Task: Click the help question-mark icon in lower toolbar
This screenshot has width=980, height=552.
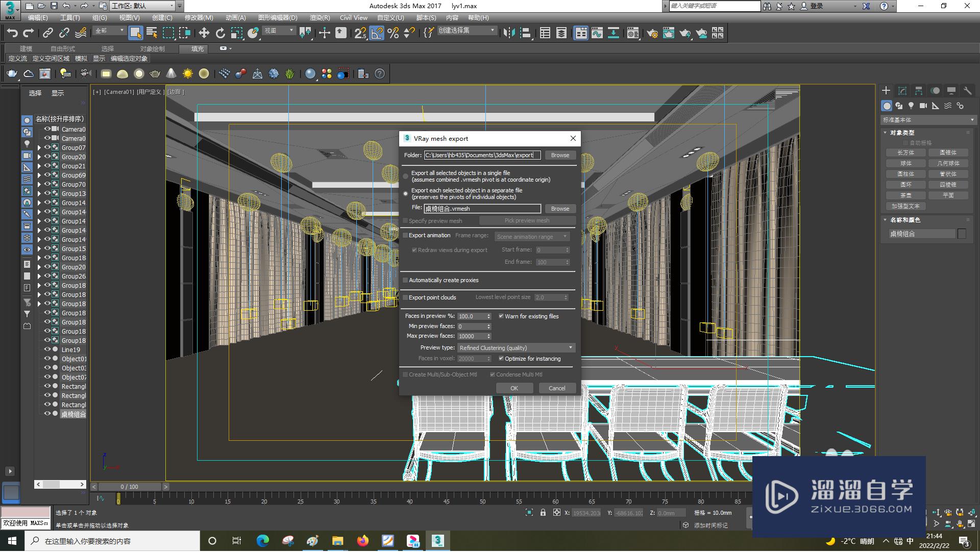Action: coord(379,74)
